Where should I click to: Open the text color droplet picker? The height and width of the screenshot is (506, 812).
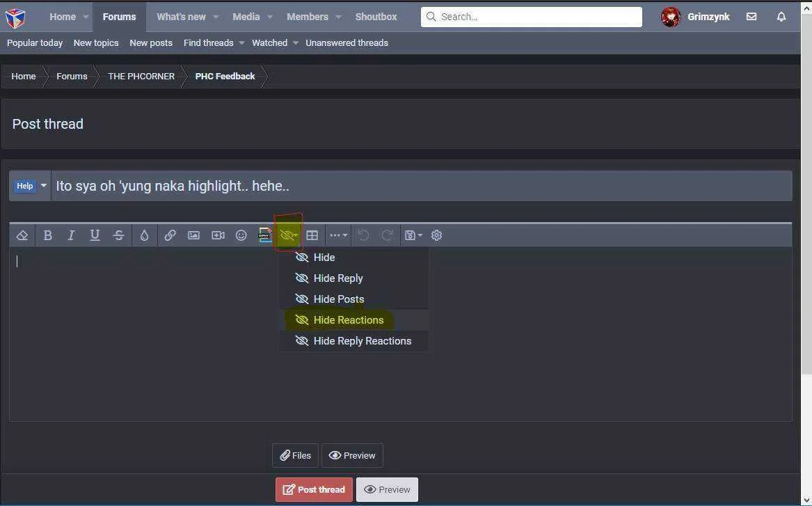(x=145, y=236)
